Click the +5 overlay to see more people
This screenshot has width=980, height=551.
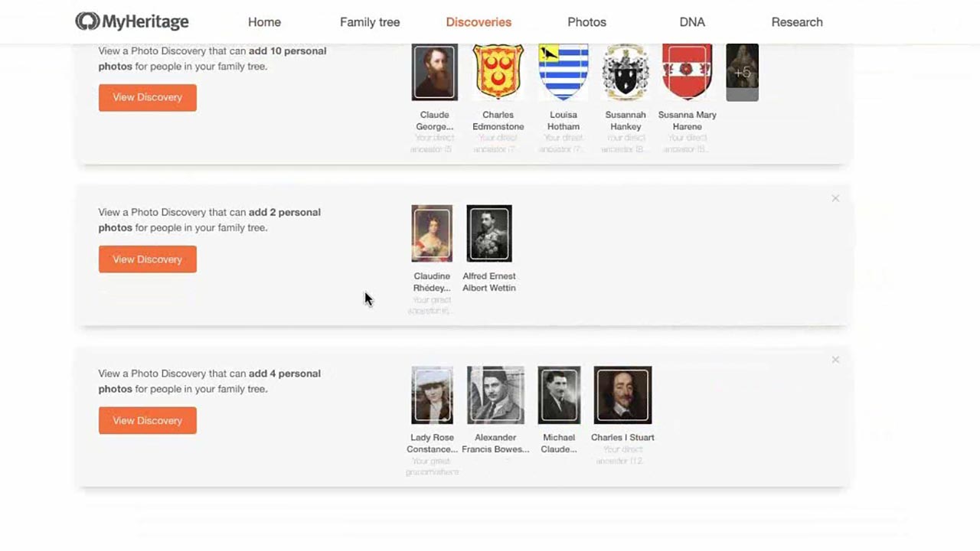741,71
